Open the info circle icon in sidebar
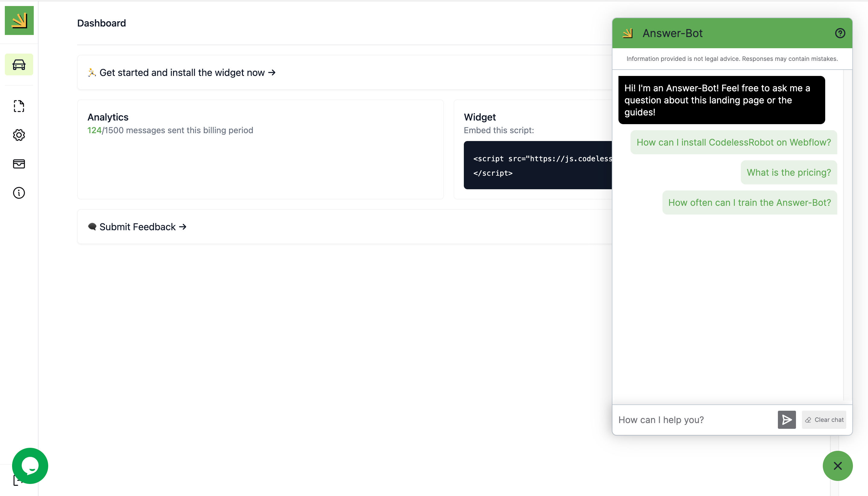 pyautogui.click(x=19, y=193)
